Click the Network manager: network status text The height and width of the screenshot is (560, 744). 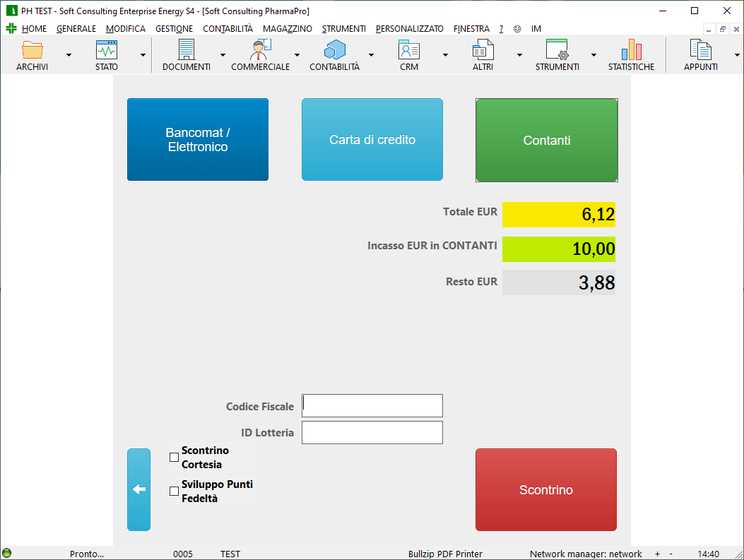(586, 554)
